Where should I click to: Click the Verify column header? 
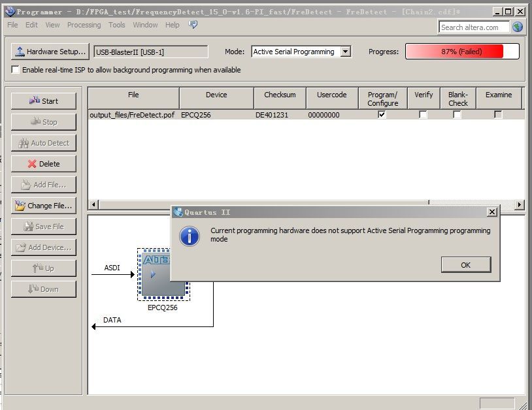[x=424, y=99]
